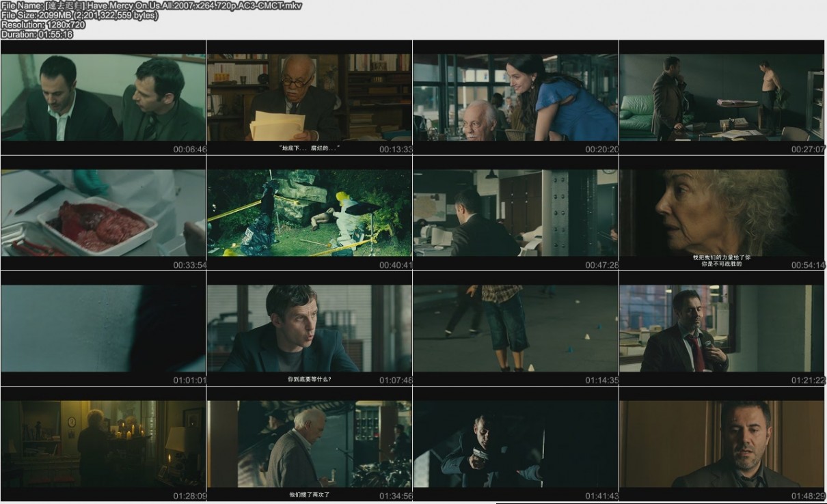Click timestamp label 00:40:41
The width and height of the screenshot is (827, 504).
[396, 265]
